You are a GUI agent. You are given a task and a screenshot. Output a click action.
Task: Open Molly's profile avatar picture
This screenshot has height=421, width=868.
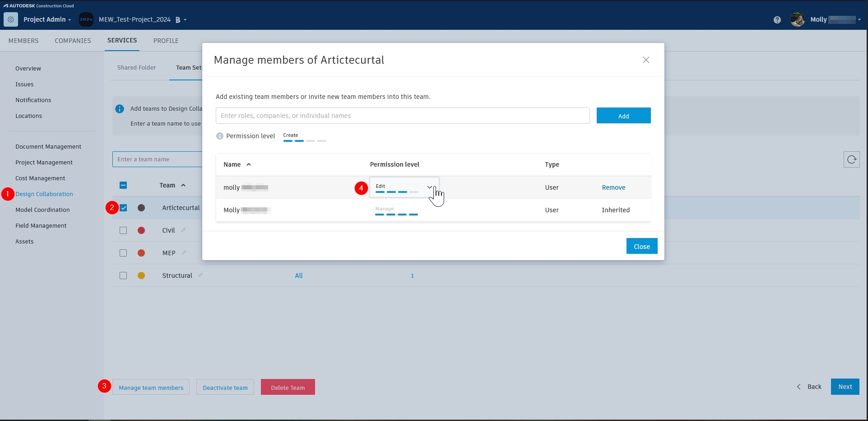797,19
